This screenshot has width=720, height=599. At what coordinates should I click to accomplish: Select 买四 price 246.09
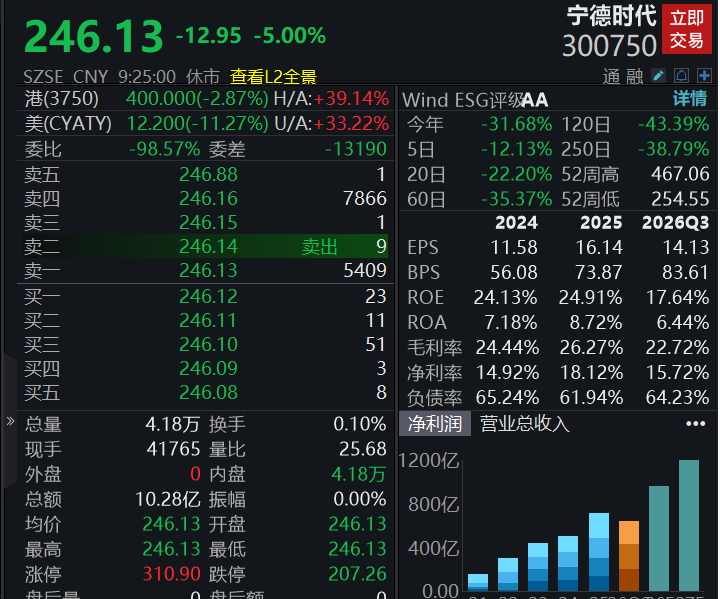[208, 368]
